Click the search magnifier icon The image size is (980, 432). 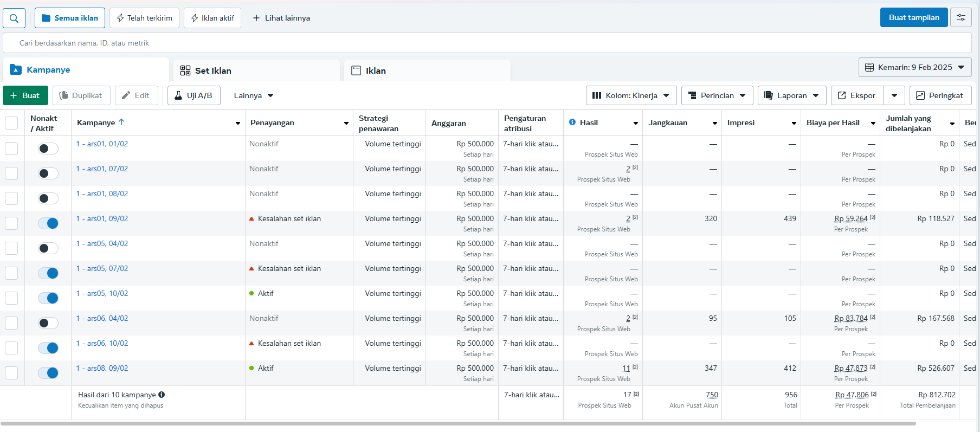click(x=14, y=18)
